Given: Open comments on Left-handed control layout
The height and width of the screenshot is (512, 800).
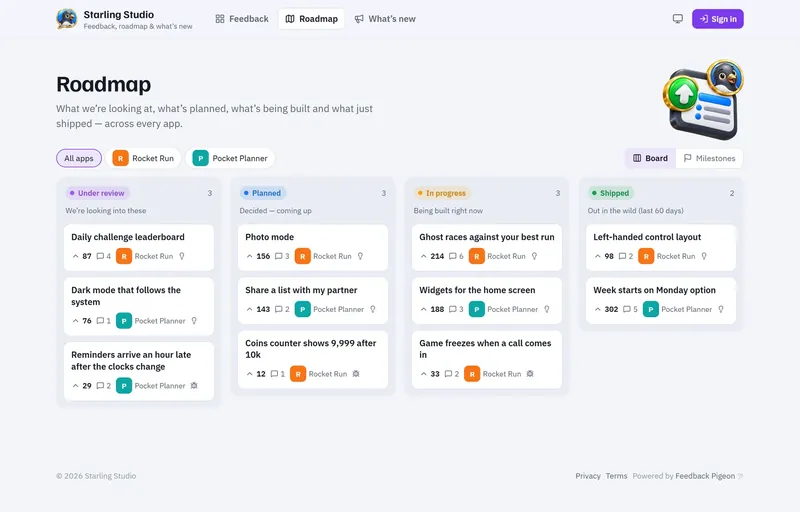Looking at the screenshot, I should (x=626, y=256).
